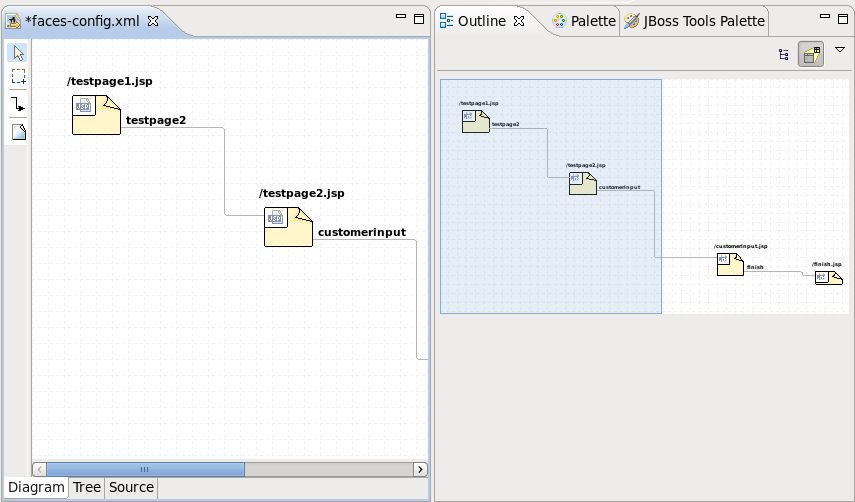Select the testpage2 transition label

click(x=156, y=120)
